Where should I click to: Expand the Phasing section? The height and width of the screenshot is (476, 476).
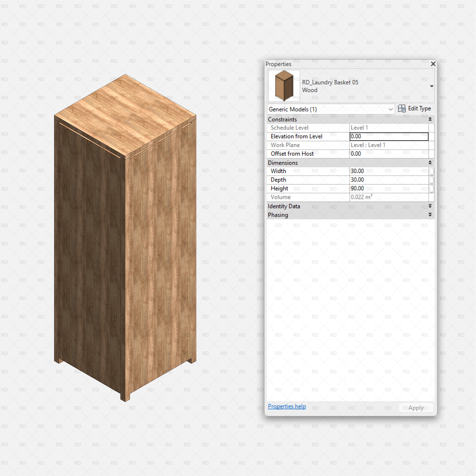[x=430, y=215]
